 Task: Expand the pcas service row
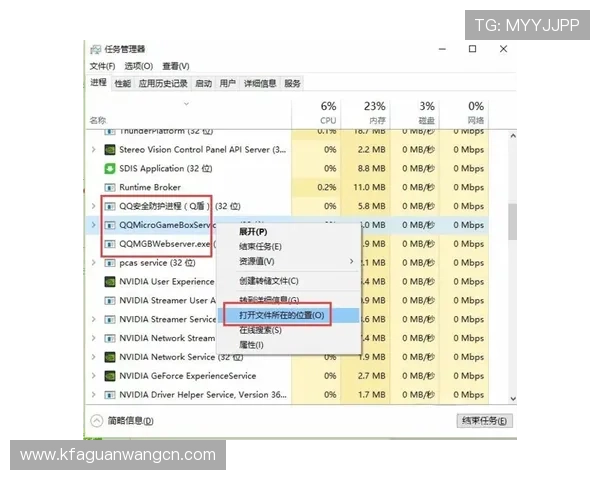[94, 263]
